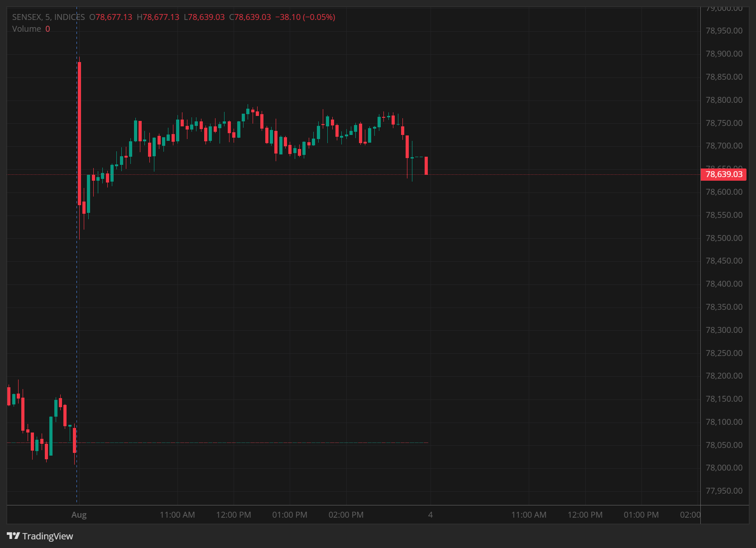This screenshot has height=548, width=756.
Task: Click the 11:00 AM label following date 4
Action: tap(529, 515)
